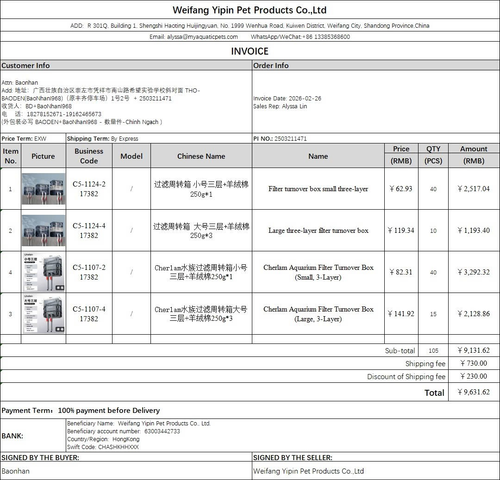Click Cherlam Aquarium Filter Turnover Box (Large, 3-Layer)
The width and height of the screenshot is (500, 480).
click(x=318, y=314)
